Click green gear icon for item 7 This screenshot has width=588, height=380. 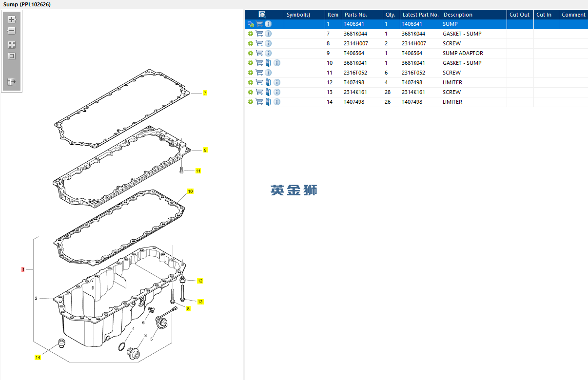251,34
